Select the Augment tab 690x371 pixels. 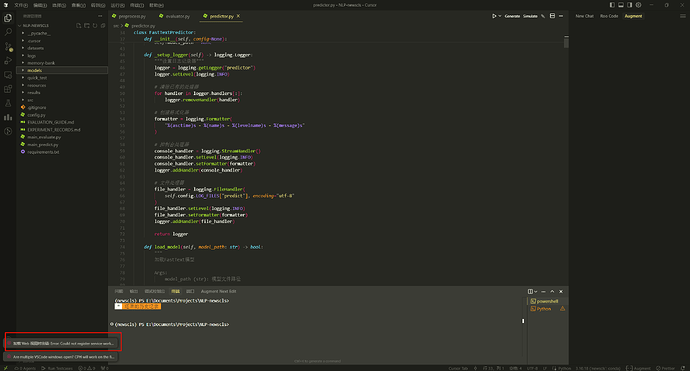pyautogui.click(x=633, y=16)
